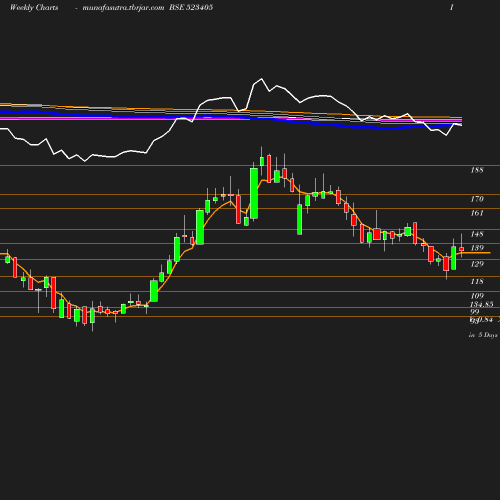The height and width of the screenshot is (500, 500).
Task: Click the 'Weekly Charts' title text
Action: (x=34, y=7)
